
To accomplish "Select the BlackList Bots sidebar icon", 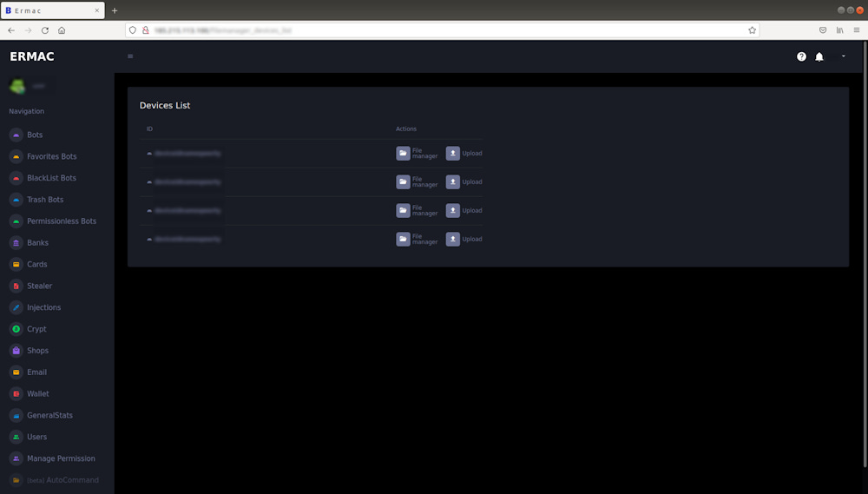I will [x=16, y=178].
